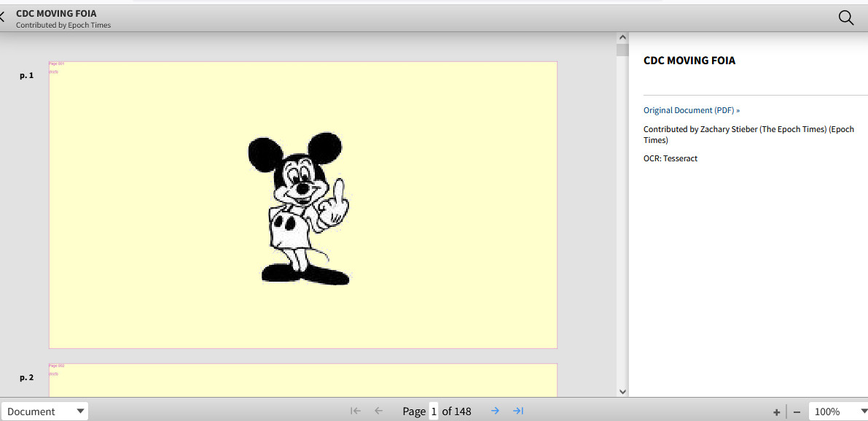Click the 'p. 2' page label
868x421 pixels.
[x=26, y=377]
